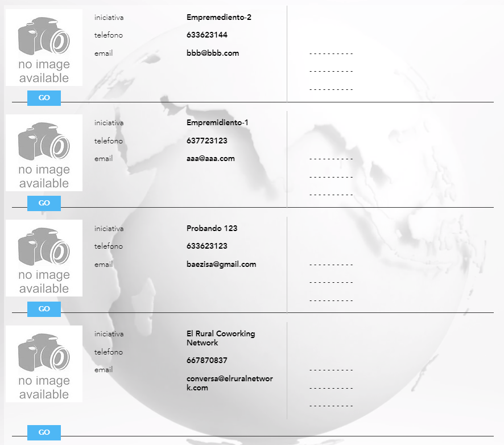Select the initiative name Empremidiento-1
Screen dimensions: 504x445
tap(217, 123)
